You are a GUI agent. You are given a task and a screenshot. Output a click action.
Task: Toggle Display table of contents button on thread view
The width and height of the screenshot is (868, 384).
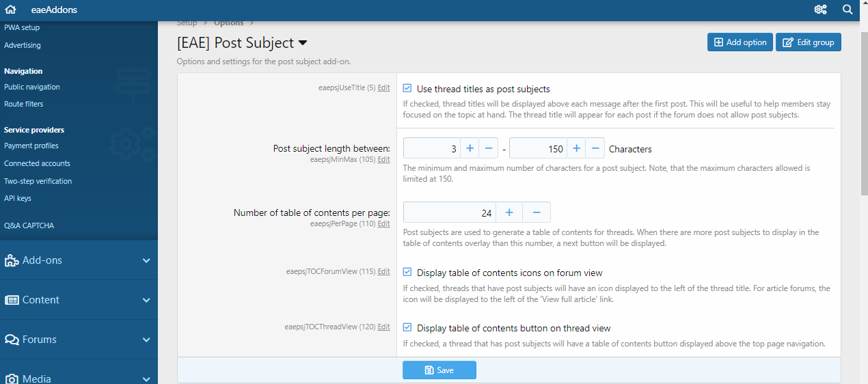(407, 328)
